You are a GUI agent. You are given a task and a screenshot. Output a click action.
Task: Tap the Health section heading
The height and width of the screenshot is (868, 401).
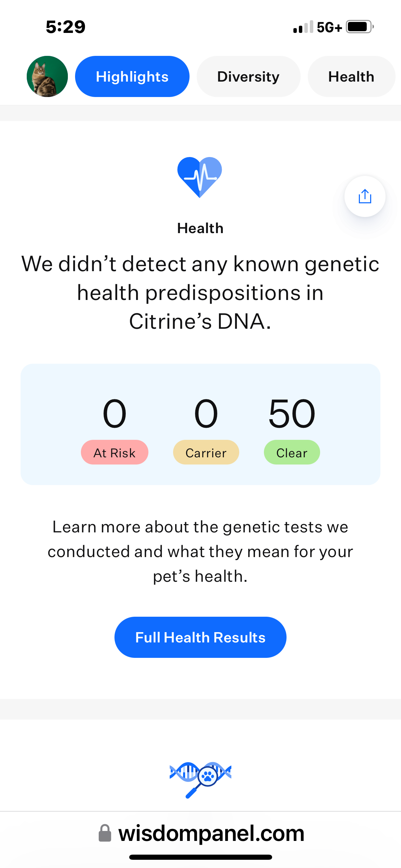(200, 228)
